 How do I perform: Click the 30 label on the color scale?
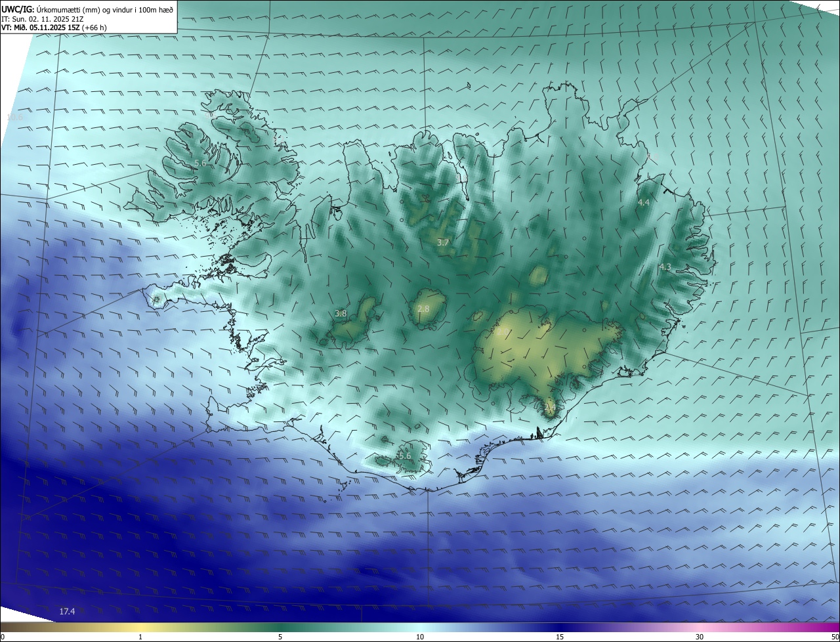point(700,637)
